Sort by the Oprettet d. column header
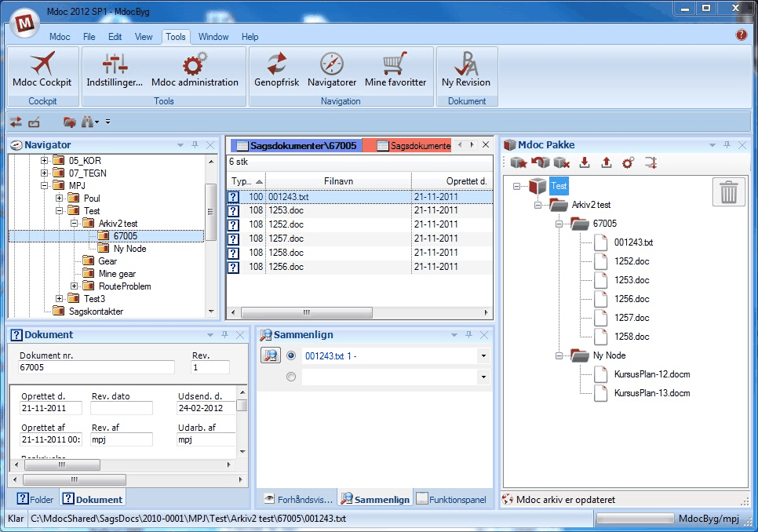 [x=452, y=181]
